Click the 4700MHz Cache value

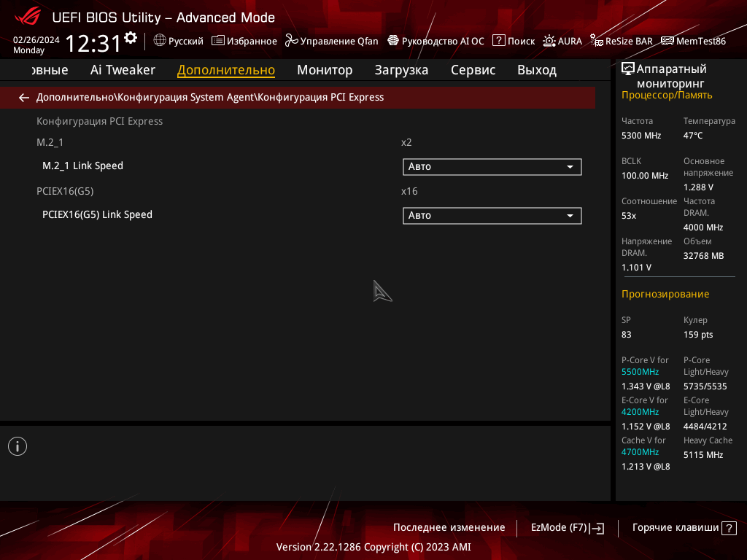coord(640,452)
